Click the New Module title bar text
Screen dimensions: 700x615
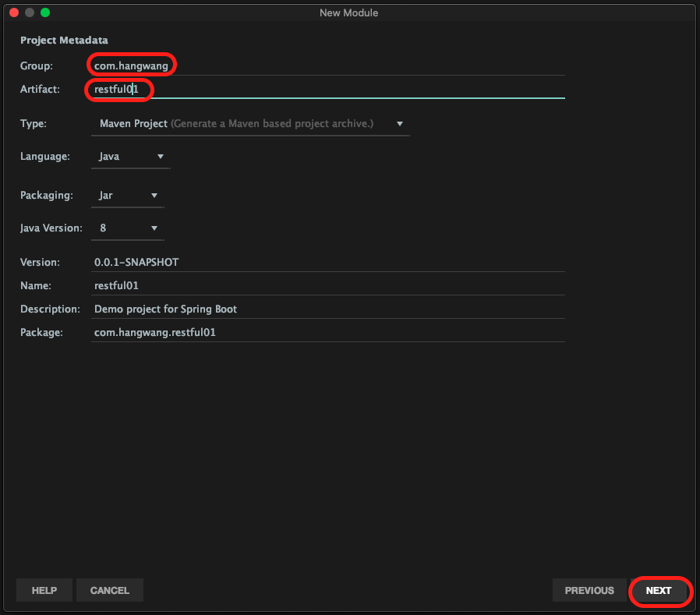[348, 12]
